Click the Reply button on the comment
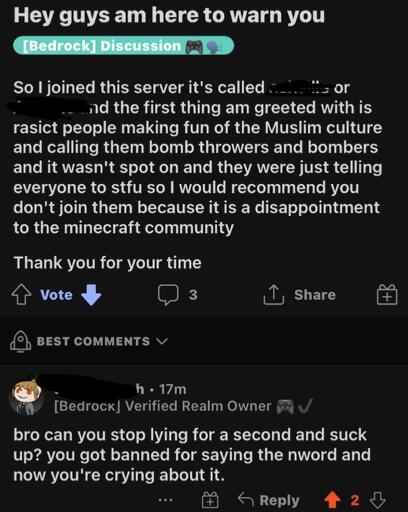 (x=279, y=500)
